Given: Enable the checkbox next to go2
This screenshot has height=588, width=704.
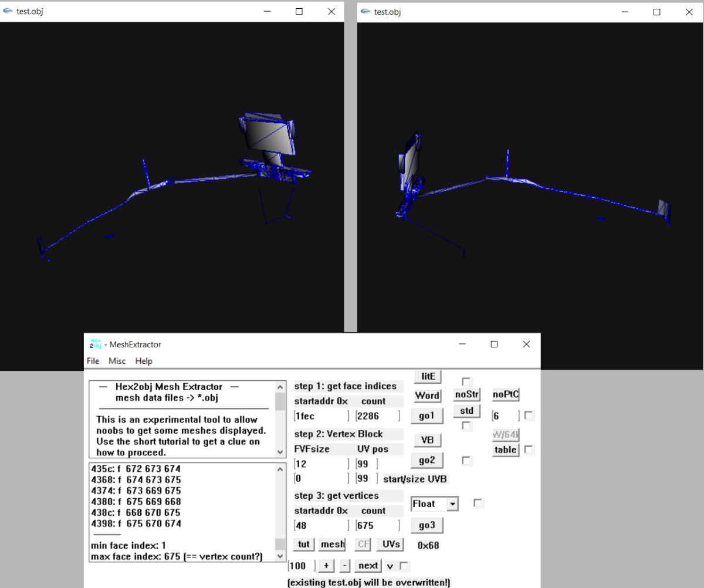Looking at the screenshot, I should tap(467, 461).
